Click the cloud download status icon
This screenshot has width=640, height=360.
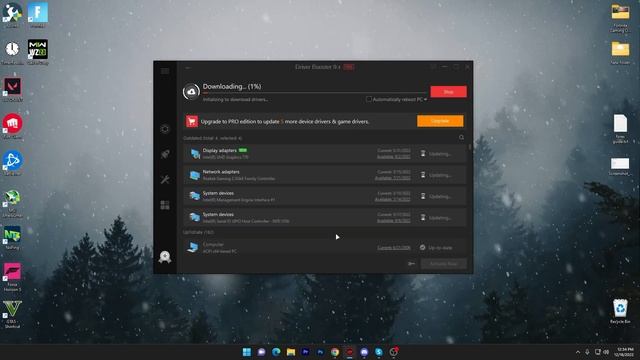[191, 91]
